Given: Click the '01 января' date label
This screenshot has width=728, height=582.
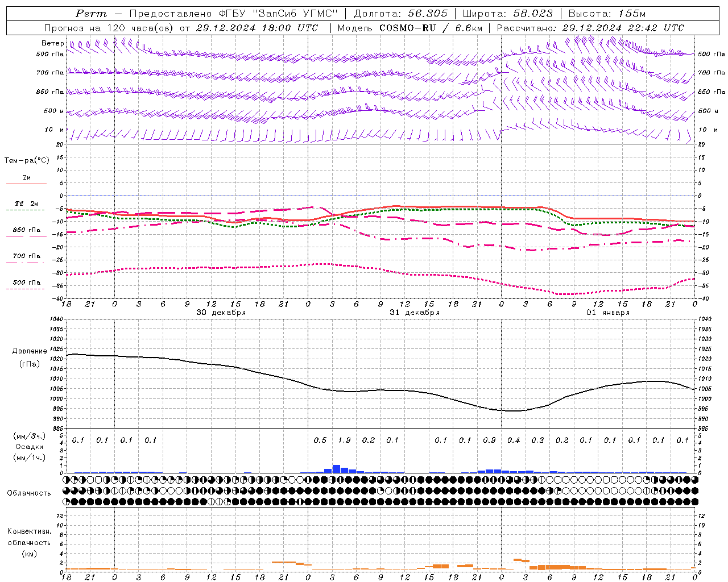Looking at the screenshot, I should 608,313.
